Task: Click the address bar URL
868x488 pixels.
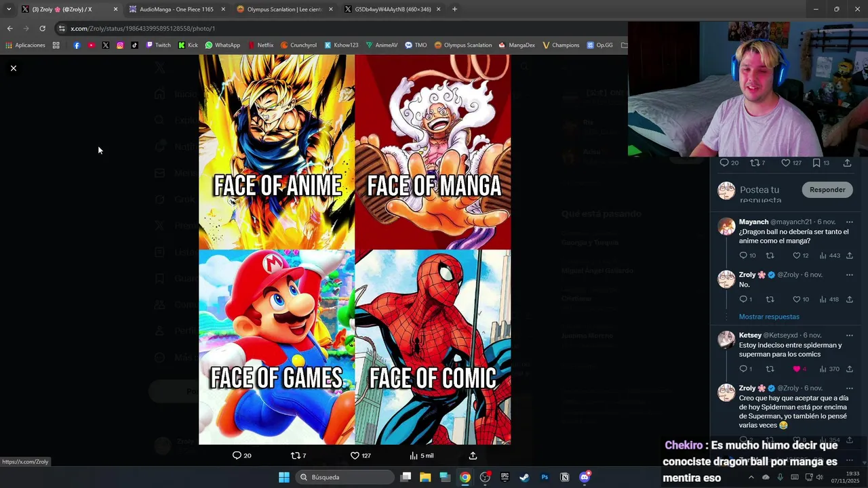Action: tap(142, 28)
